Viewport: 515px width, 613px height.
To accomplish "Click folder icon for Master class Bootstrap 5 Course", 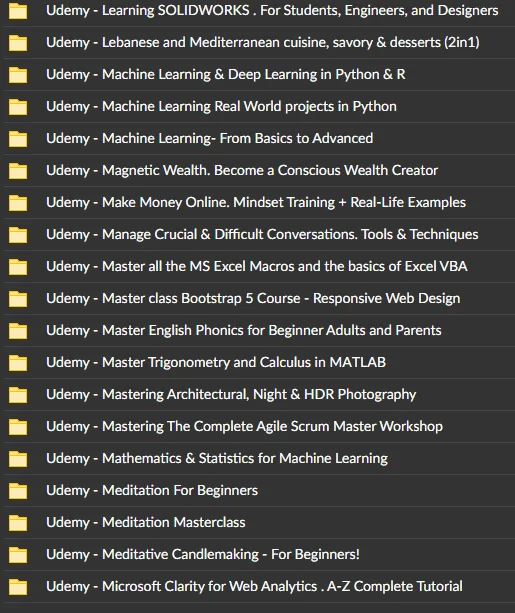I will tap(18, 299).
